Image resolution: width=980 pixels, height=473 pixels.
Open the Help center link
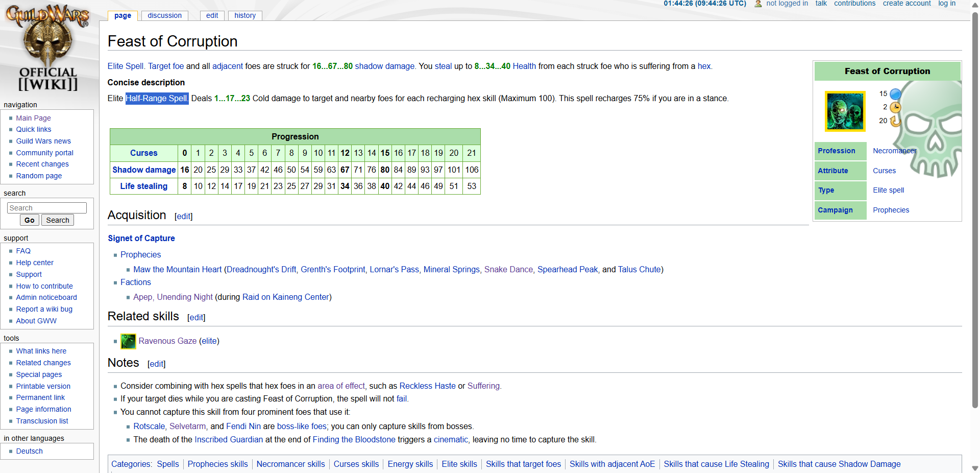click(35, 263)
